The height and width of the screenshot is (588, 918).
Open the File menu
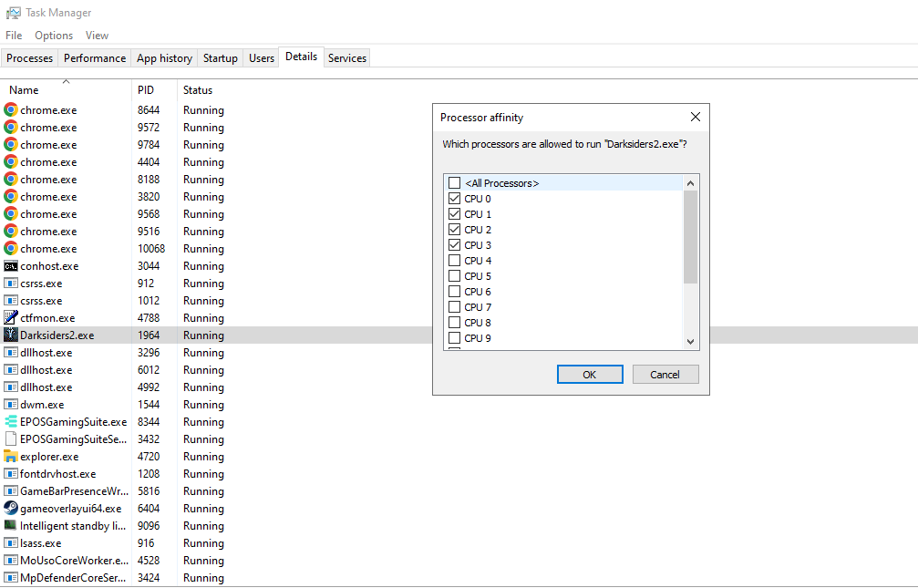[14, 36]
